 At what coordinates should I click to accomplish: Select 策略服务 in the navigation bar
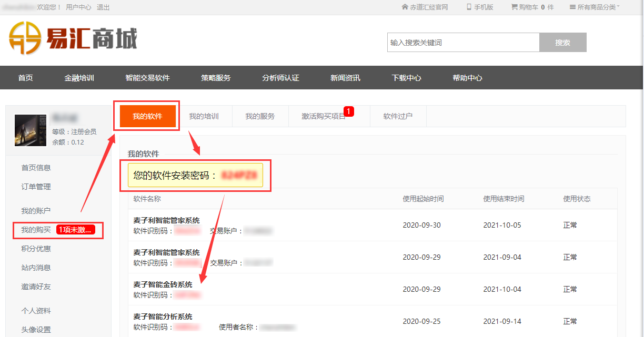pos(216,78)
